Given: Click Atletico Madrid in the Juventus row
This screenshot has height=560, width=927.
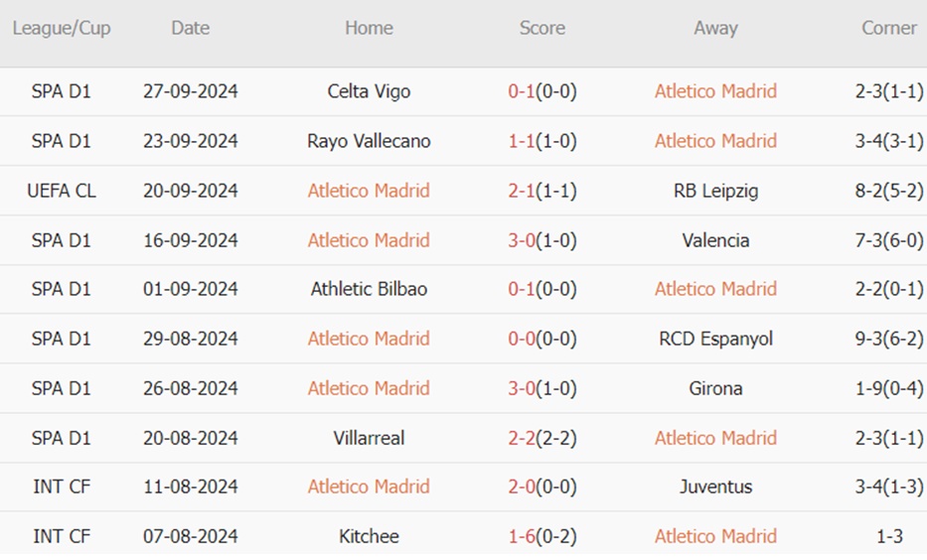Looking at the screenshot, I should [369, 487].
